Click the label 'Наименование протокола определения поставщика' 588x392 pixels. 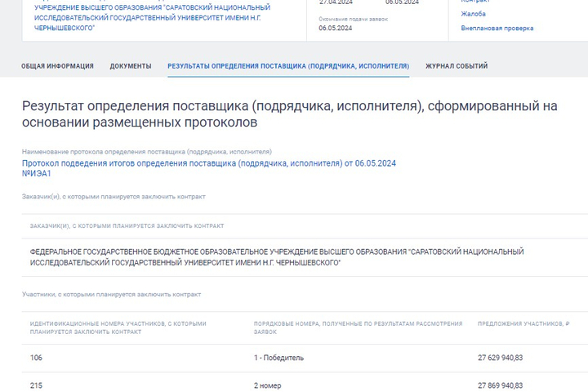[147, 152]
